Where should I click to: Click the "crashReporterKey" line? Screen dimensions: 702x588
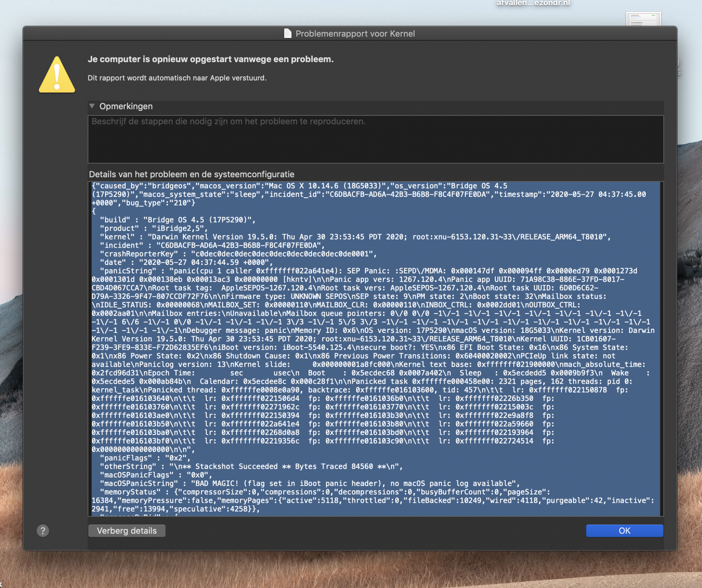click(x=238, y=254)
